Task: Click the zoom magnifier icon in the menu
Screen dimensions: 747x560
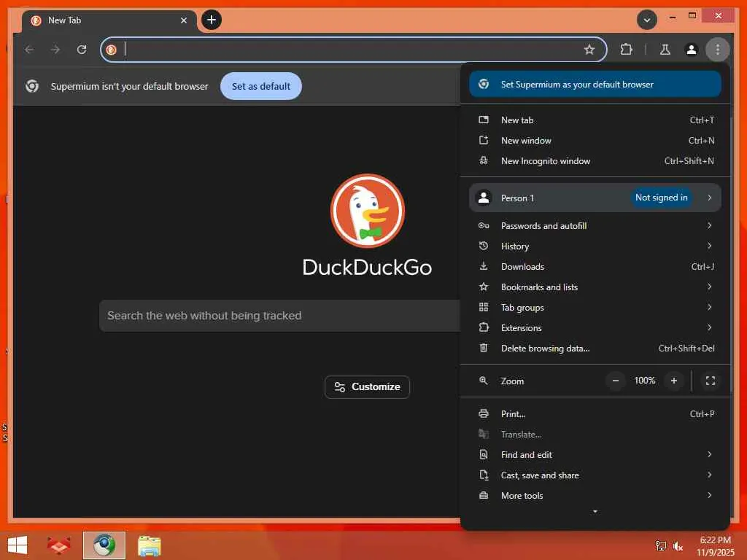Action: pos(484,381)
